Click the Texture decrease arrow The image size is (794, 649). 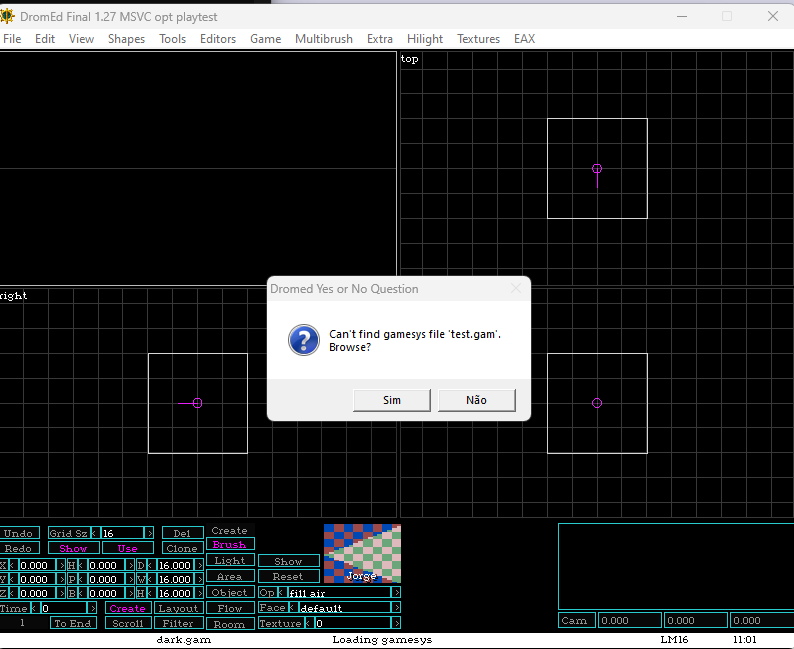coord(307,623)
